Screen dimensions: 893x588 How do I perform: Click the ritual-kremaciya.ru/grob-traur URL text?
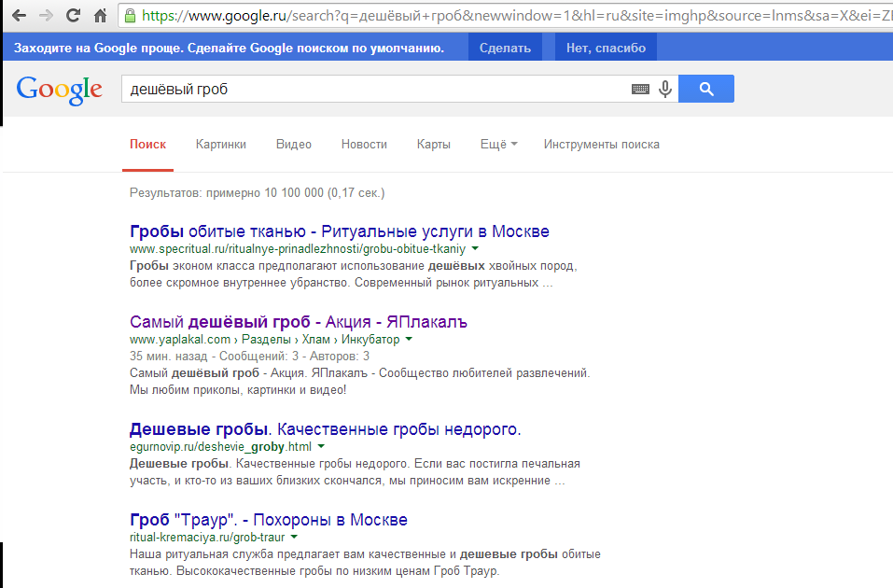pyautogui.click(x=207, y=538)
